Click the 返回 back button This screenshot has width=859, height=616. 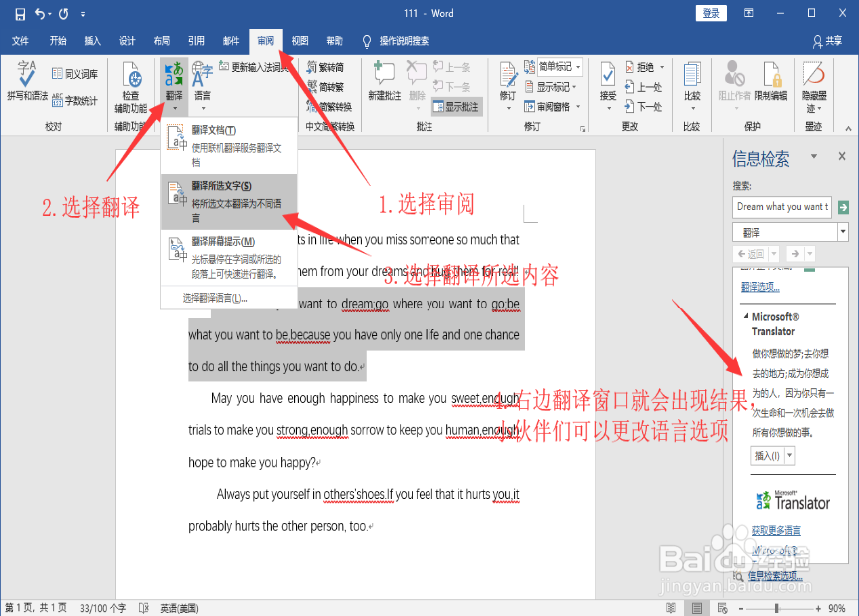[750, 254]
